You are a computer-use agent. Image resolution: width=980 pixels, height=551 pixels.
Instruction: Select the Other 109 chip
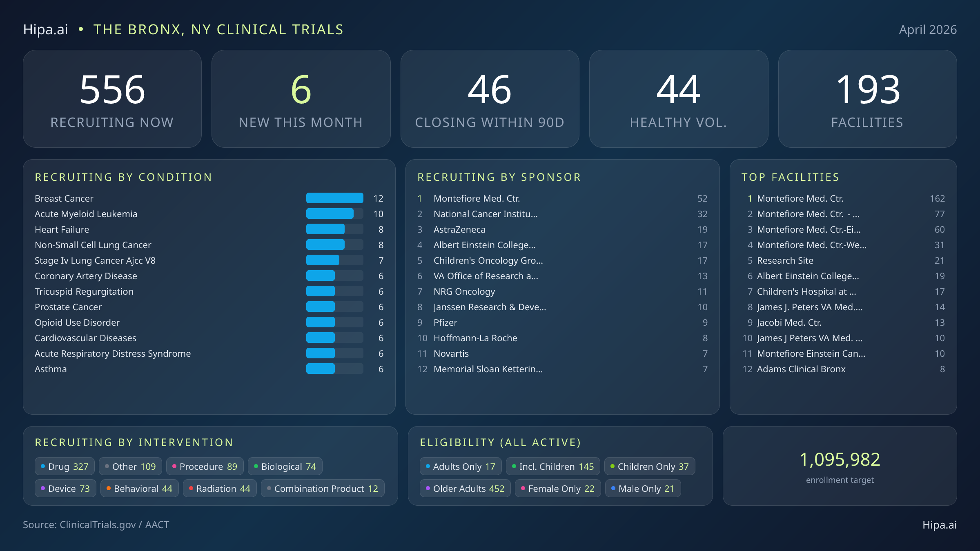[x=130, y=467]
